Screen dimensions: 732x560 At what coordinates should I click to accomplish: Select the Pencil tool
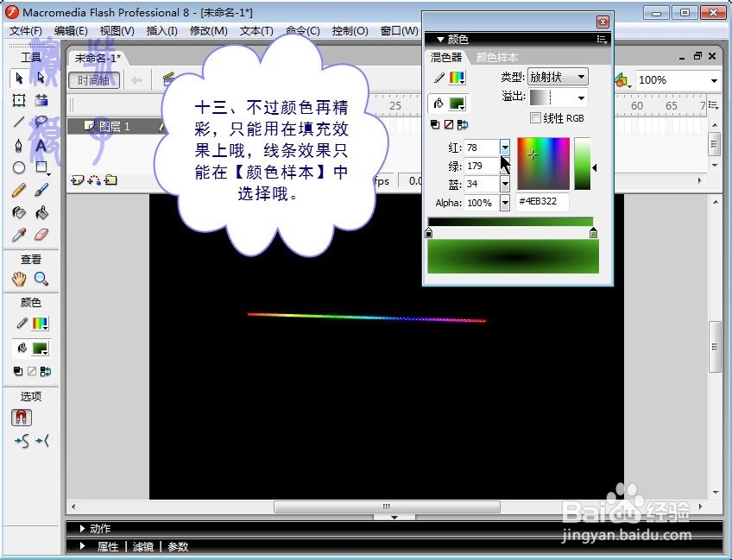coord(19,189)
